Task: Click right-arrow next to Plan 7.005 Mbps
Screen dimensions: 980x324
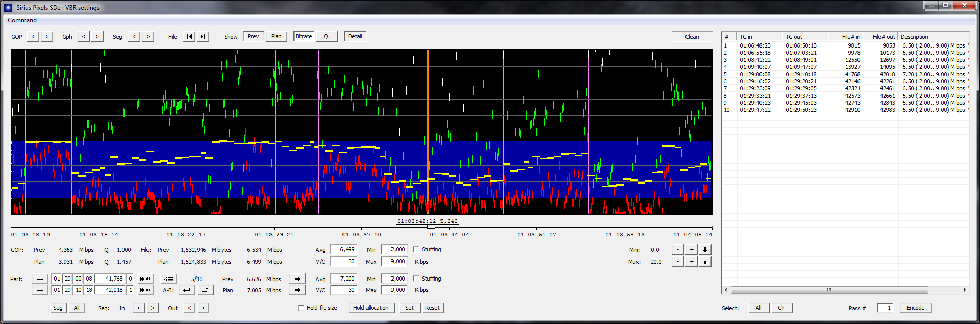Action: (x=297, y=290)
